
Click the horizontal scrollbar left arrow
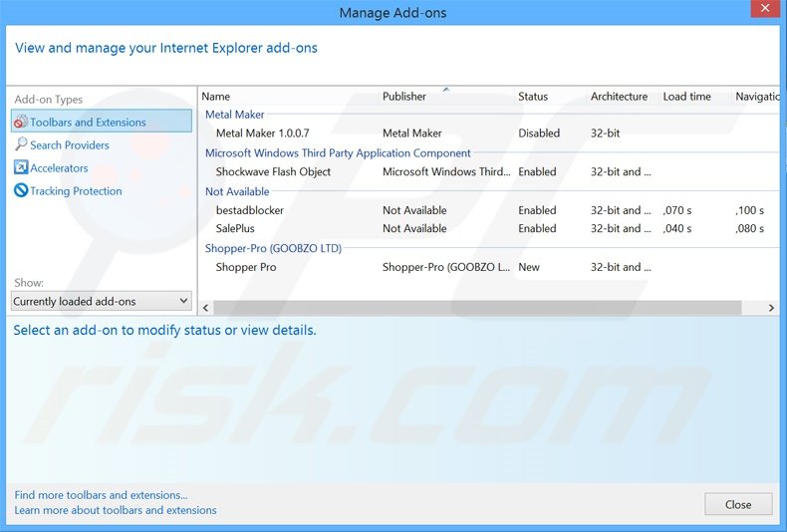tap(206, 308)
